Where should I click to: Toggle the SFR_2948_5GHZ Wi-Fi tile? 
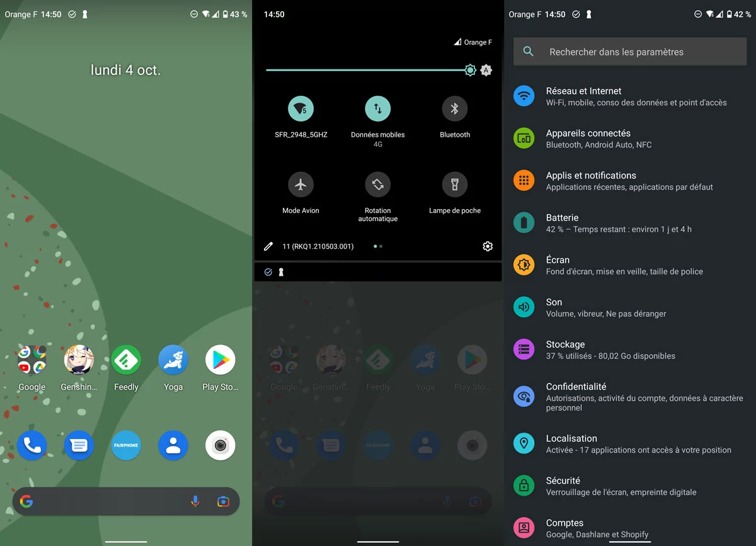[301, 109]
